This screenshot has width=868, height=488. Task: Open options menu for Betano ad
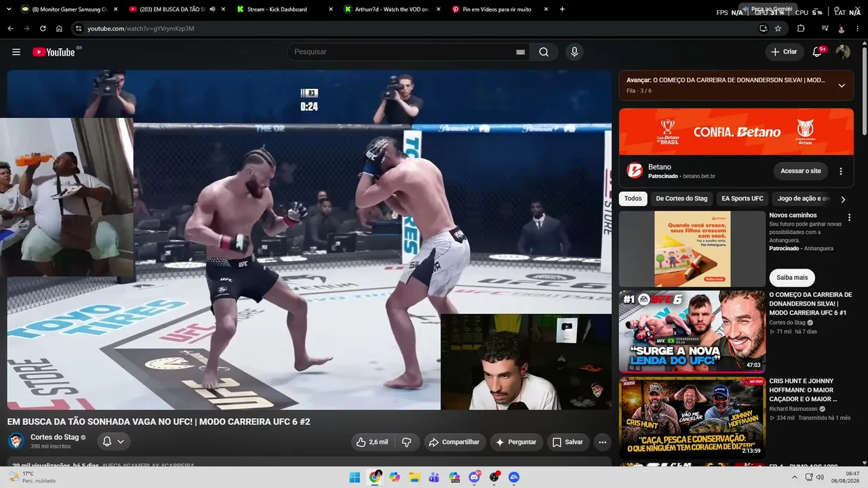pyautogui.click(x=841, y=171)
